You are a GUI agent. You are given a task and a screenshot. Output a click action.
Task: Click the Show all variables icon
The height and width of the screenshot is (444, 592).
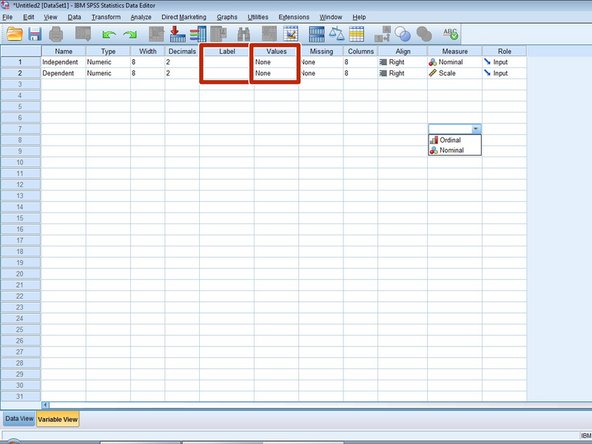(424, 34)
